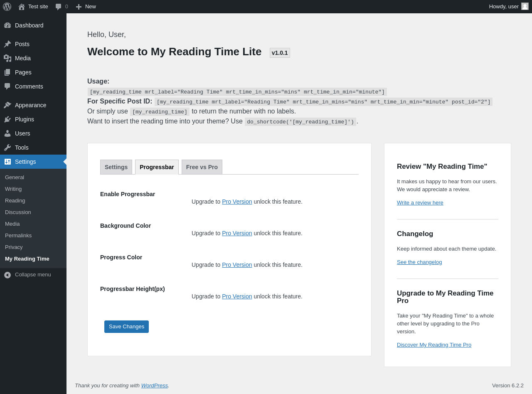Open Discussion settings submenu
532x394 pixels.
[x=18, y=212]
